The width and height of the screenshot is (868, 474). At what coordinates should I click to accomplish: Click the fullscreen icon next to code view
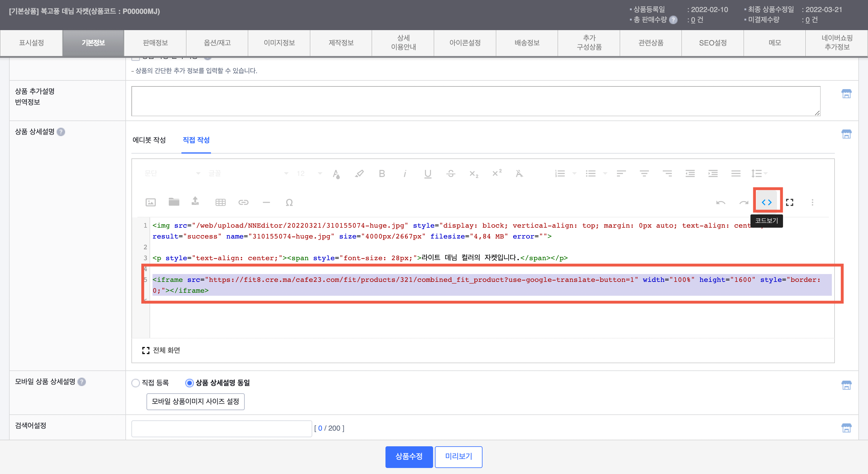(790, 202)
